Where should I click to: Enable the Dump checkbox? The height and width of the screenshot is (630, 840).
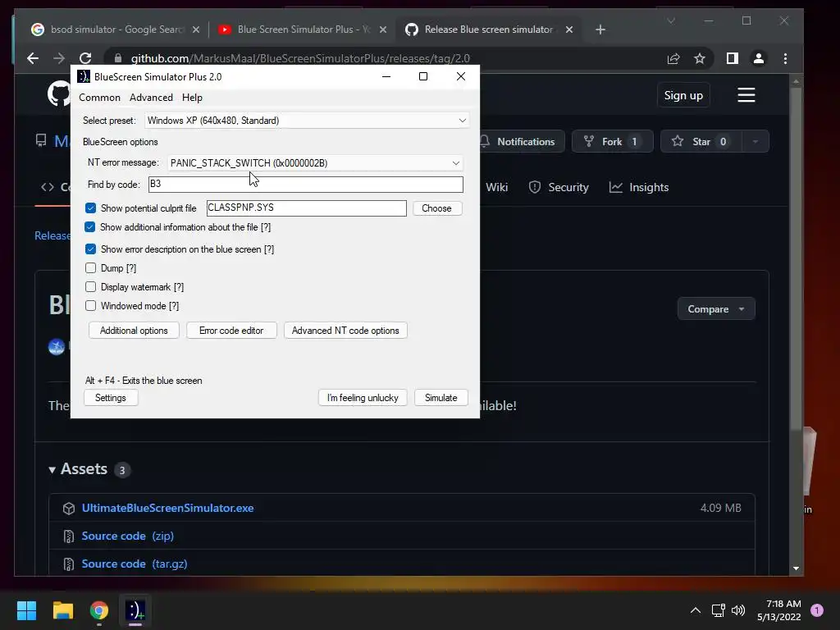click(90, 268)
